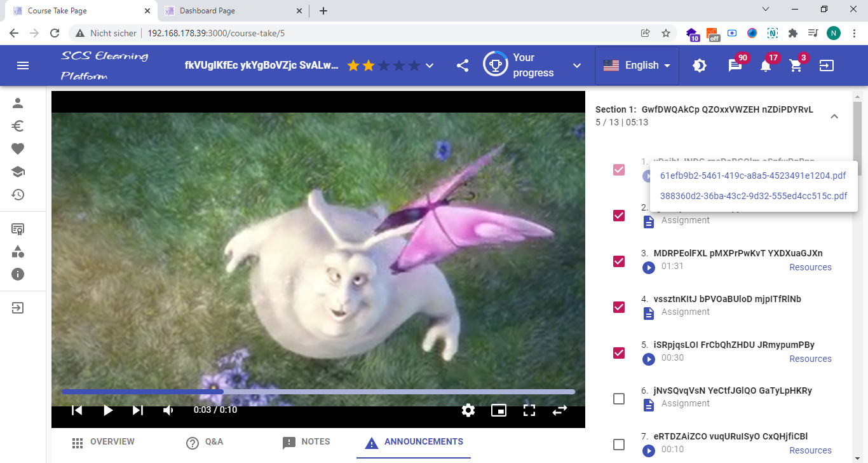Screen dimensions: 868x463
Task: Click the logout icon in header
Action: tap(826, 66)
